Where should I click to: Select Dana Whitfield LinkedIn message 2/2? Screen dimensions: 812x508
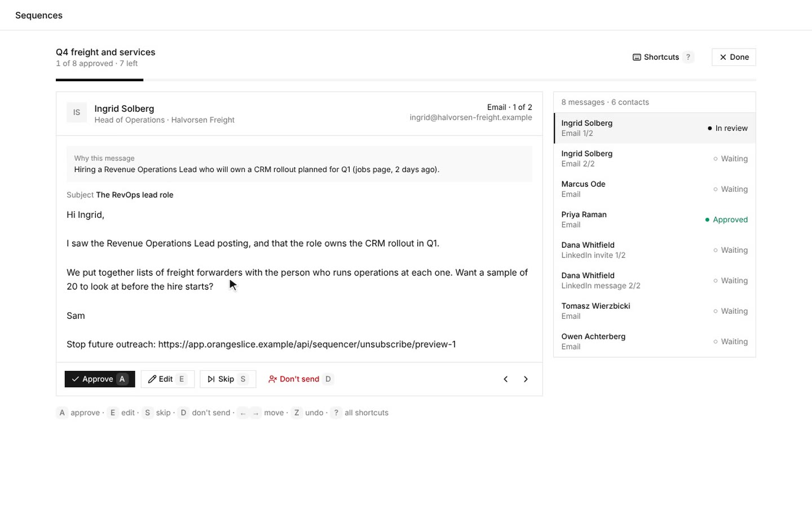click(x=655, y=281)
